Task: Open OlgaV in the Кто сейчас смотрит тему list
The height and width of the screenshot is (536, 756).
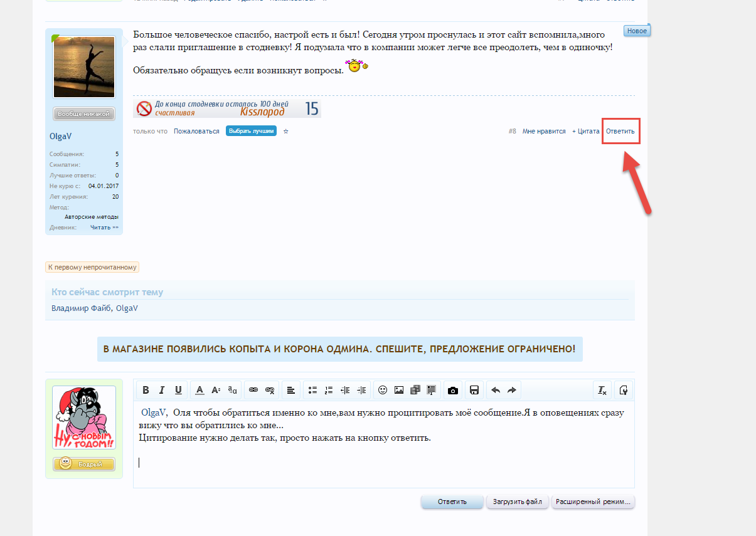Action: (x=127, y=308)
